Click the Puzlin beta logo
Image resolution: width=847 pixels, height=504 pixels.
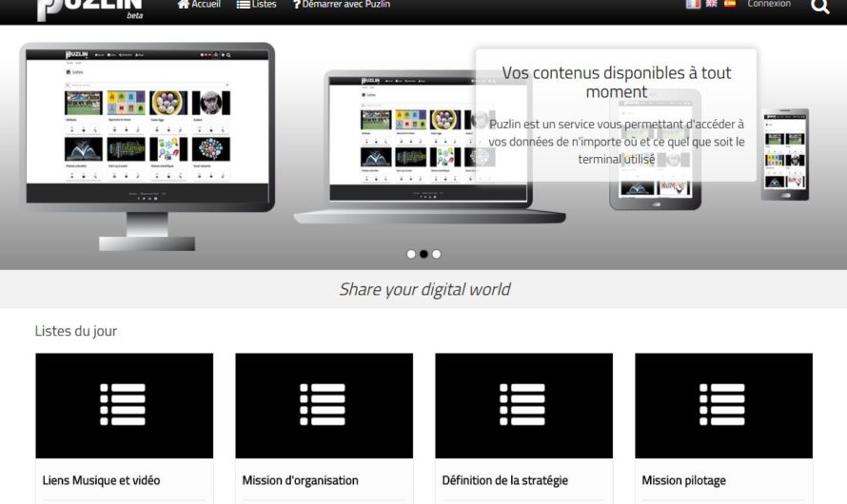coord(90,10)
